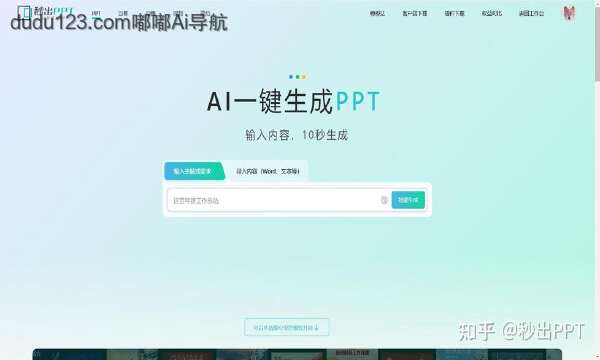Screen dimensions: 600x360
Task: Open the last left-side menu item before the gap
Action: 205,13
